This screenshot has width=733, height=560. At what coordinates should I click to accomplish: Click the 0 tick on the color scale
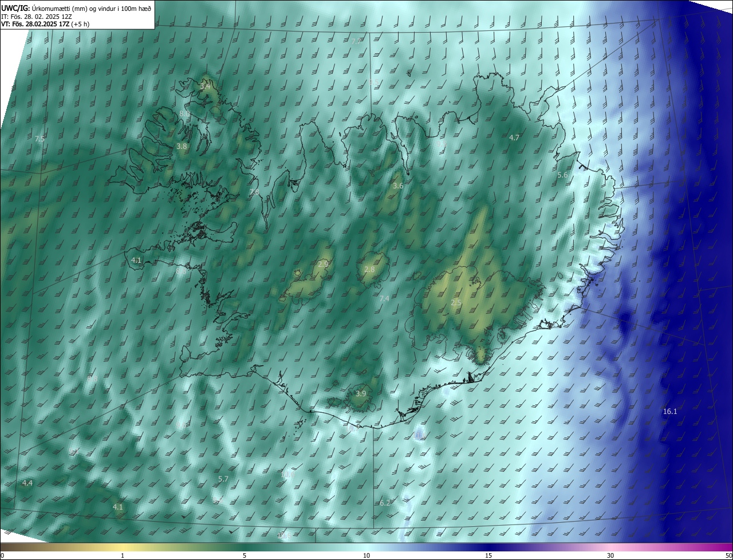(2, 555)
